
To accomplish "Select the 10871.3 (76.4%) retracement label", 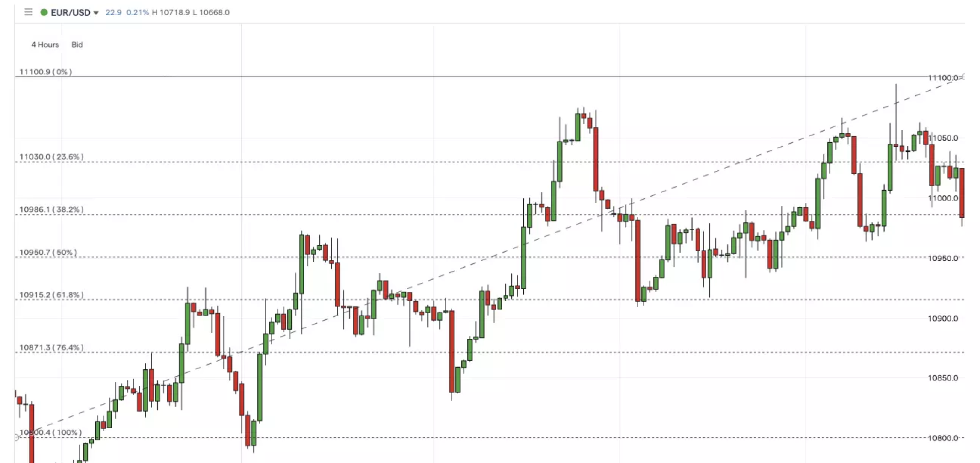I will pos(51,348).
